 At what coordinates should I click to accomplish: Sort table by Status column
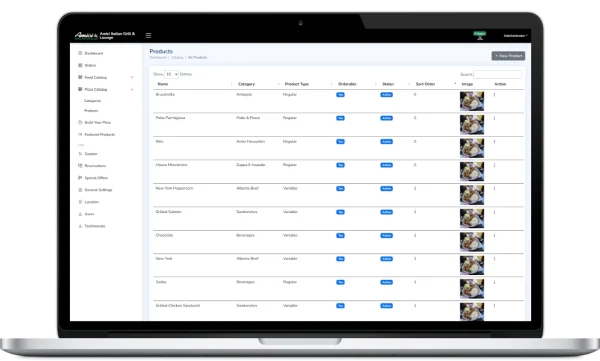coord(388,84)
